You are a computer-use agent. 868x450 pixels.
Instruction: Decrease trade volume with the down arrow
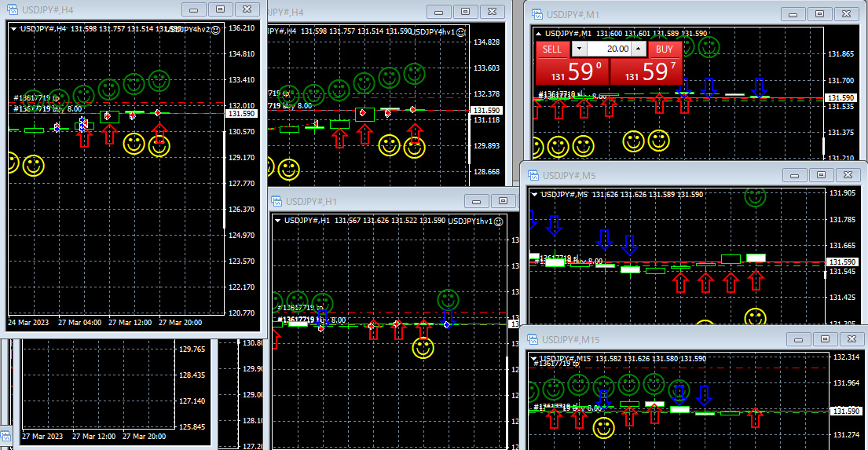578,49
